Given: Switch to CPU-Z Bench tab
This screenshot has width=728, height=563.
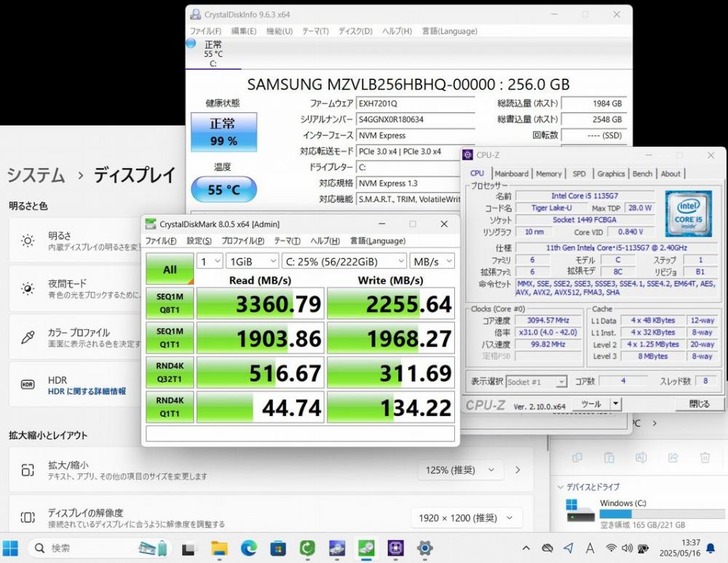Looking at the screenshot, I should point(642,174).
